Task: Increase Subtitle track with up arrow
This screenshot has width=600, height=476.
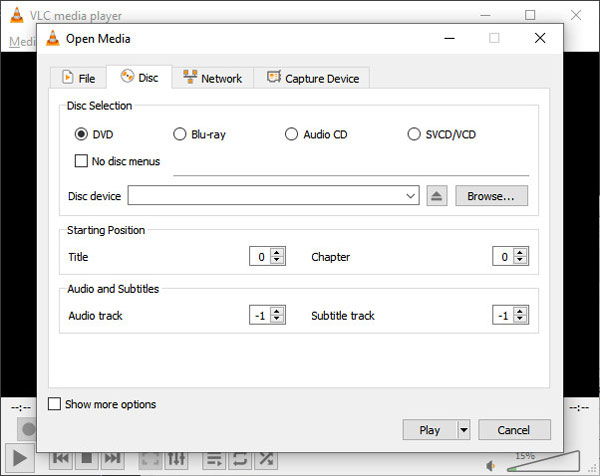Action: pos(520,311)
